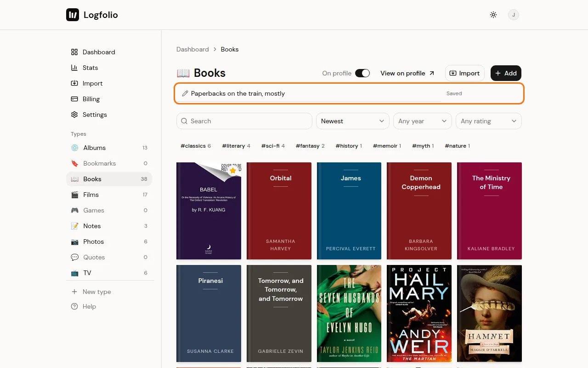The height and width of the screenshot is (368, 588).
Task: Toggle the light/dark theme sun icon
Action: tap(493, 15)
